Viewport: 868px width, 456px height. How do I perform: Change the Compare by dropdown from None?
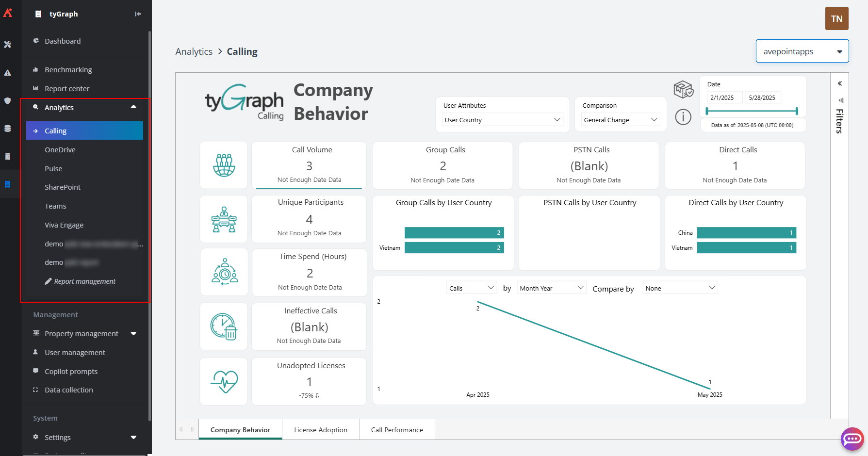tap(679, 287)
